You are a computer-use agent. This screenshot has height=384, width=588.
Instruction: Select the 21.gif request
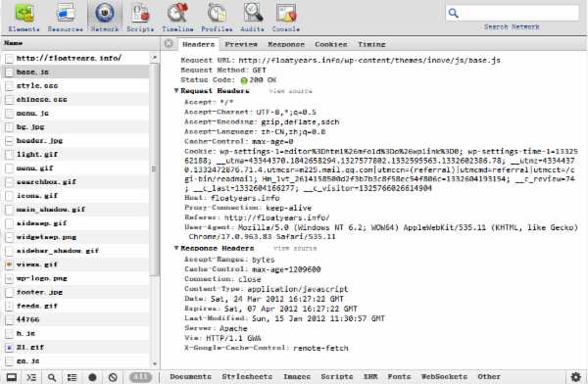[x=75, y=347]
